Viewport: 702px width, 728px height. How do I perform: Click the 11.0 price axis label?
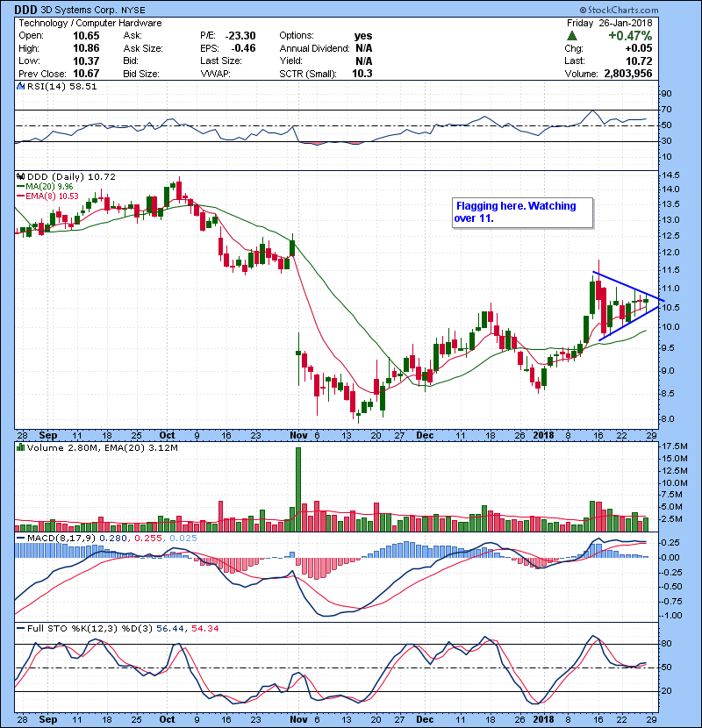pos(670,289)
